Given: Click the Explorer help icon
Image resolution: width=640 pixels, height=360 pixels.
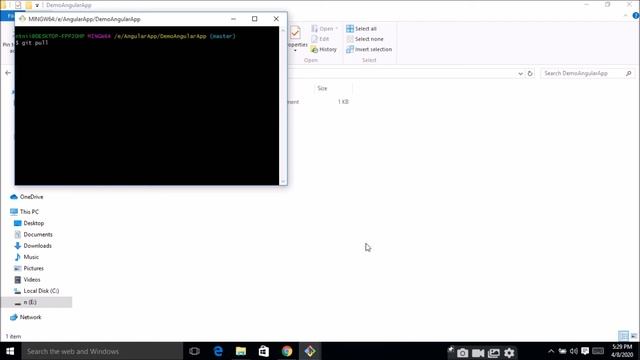Looking at the screenshot, I should (636, 16).
